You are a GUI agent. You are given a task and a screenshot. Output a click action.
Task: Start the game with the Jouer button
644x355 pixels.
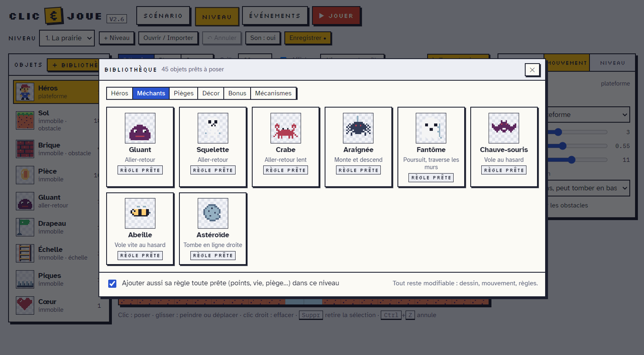336,16
